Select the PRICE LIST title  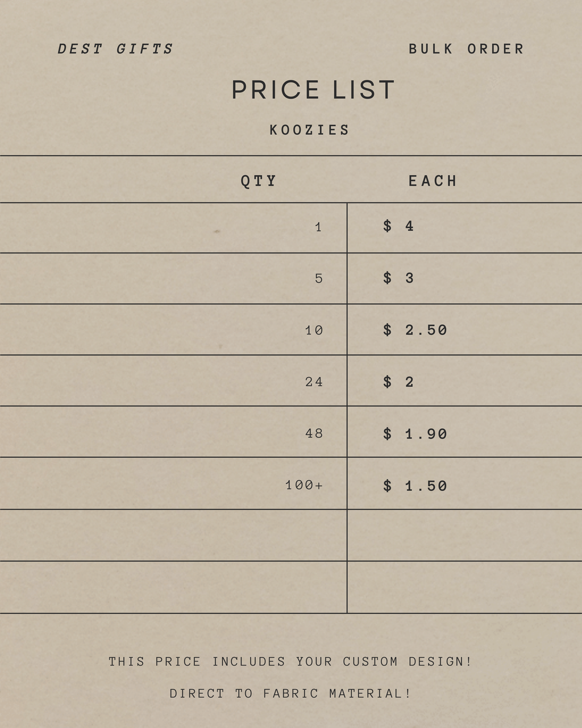coord(313,90)
